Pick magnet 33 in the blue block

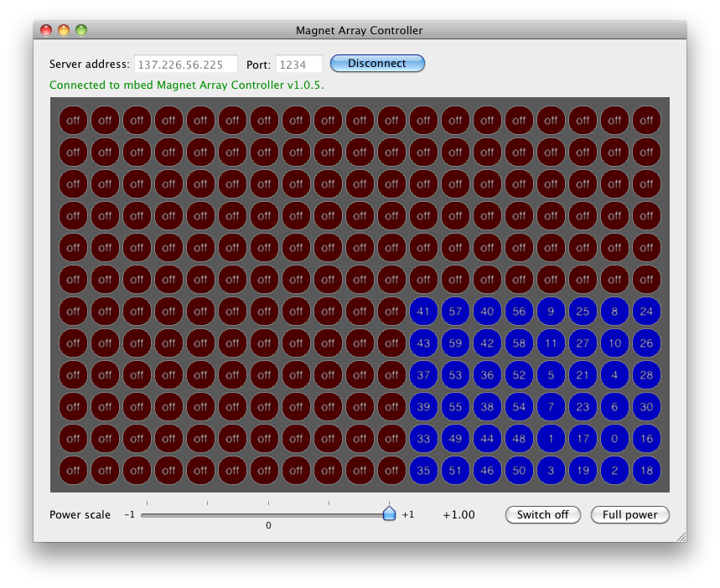click(423, 438)
